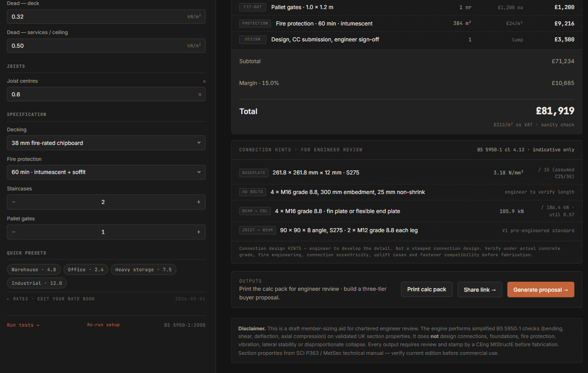588x373 pixels.
Task: Select the PROTECTION tag on Fire protection row
Action: 255,24
